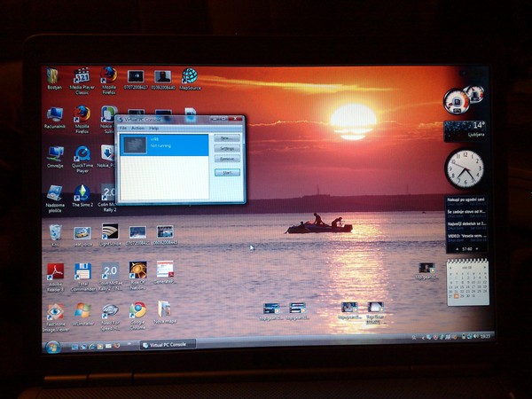
Task: Go to next month in calendar gadget
Action: pos(484,267)
